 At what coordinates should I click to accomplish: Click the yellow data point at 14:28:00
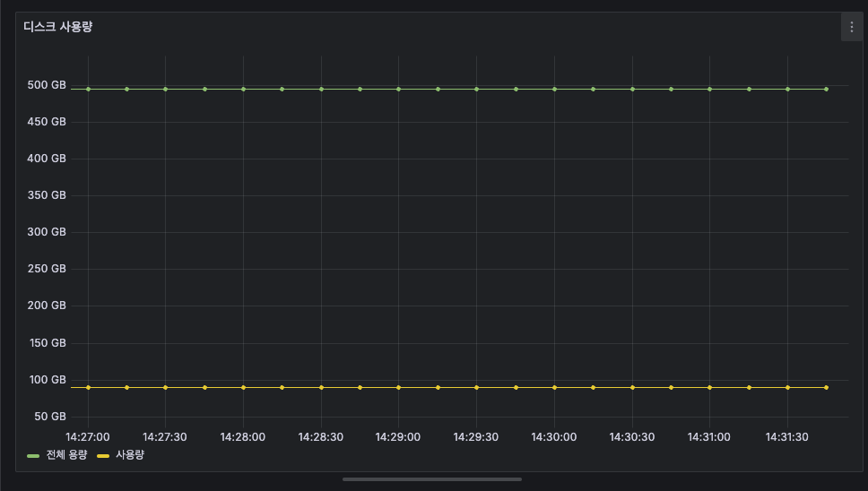pos(243,388)
